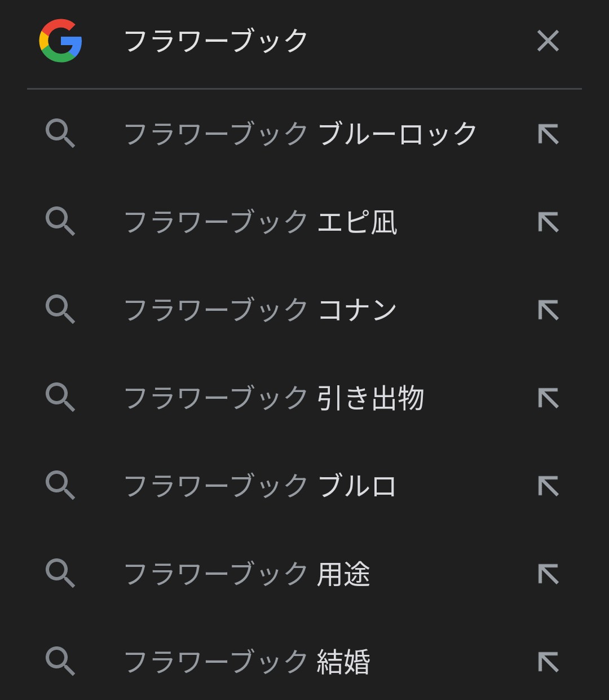The height and width of the screenshot is (700, 609).
Task: Select suggestion フラワーブック ブルーロック
Action: point(304,134)
